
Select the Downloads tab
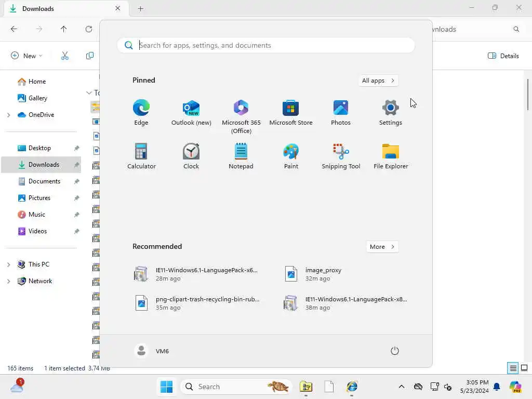[66, 9]
